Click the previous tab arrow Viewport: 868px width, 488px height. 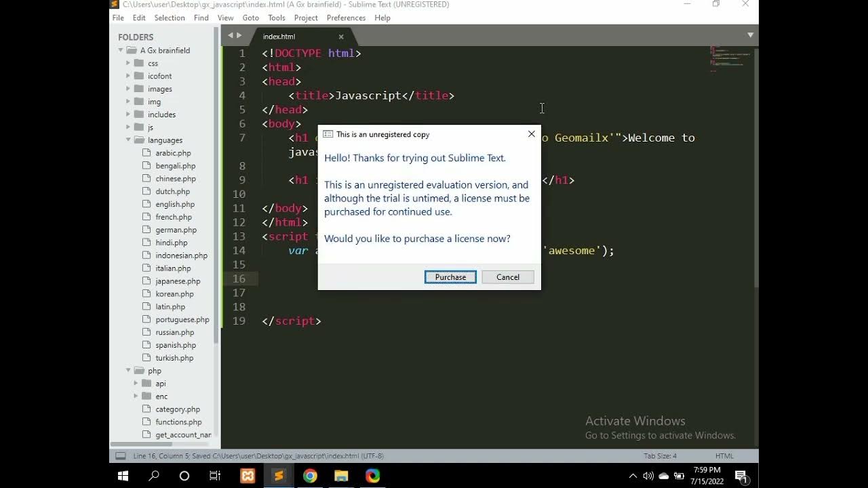click(x=231, y=35)
